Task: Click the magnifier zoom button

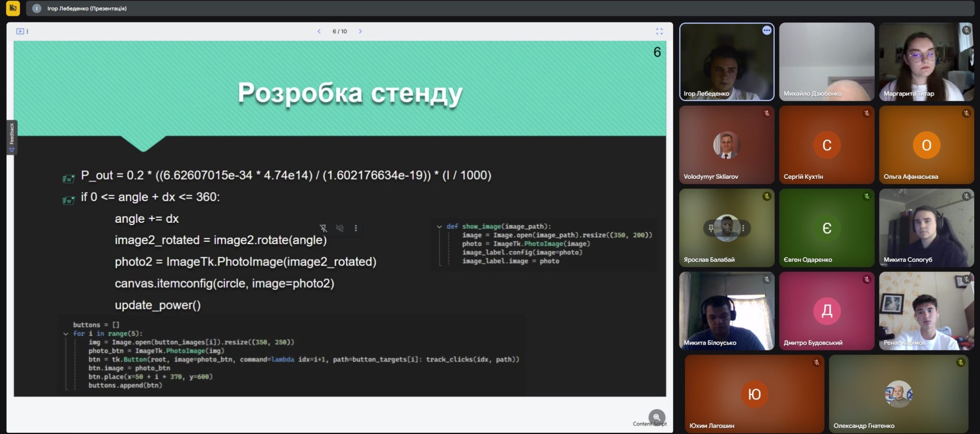Action: 657,417
